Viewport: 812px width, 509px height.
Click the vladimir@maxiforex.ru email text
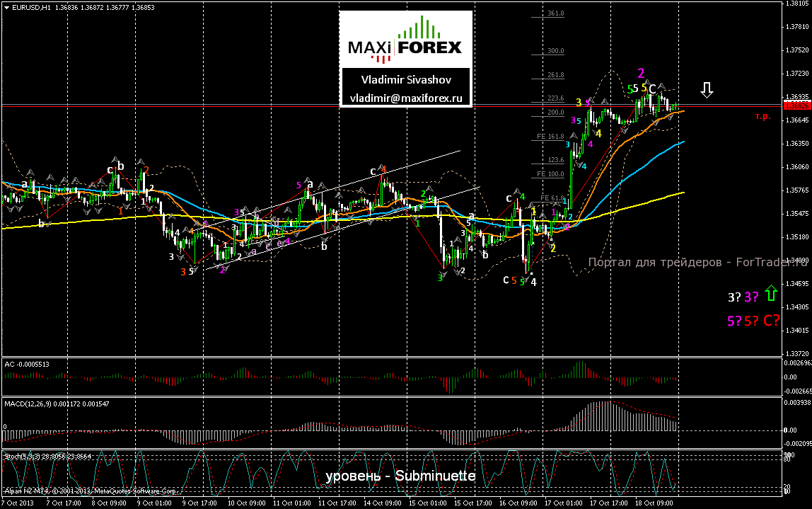(x=406, y=98)
